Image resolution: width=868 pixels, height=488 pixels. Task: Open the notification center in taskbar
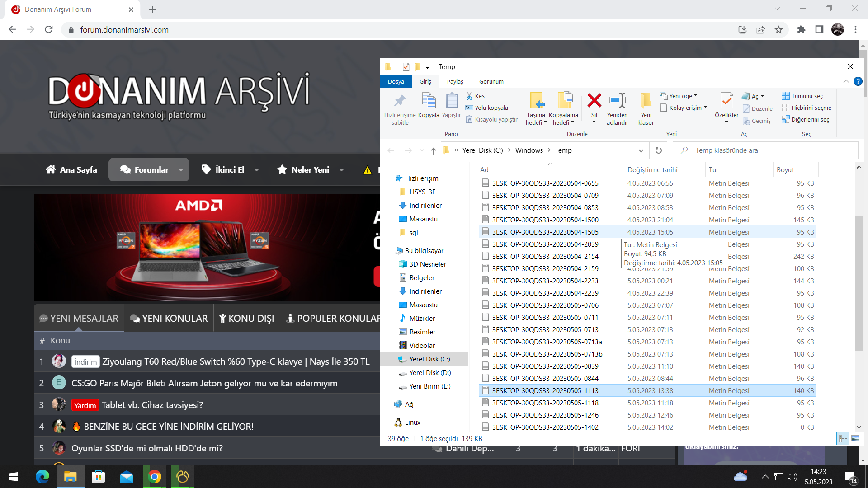[851, 477]
